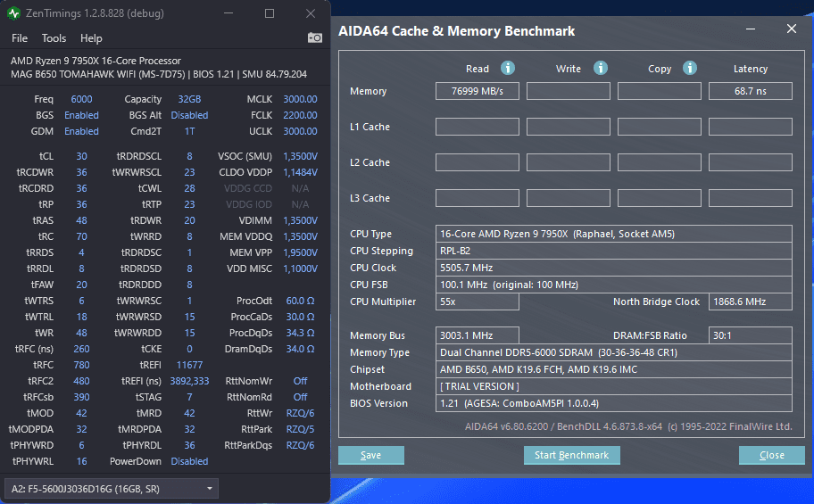The image size is (814, 504).
Task: Click the UCLK 3000.00 value
Action: point(300,131)
